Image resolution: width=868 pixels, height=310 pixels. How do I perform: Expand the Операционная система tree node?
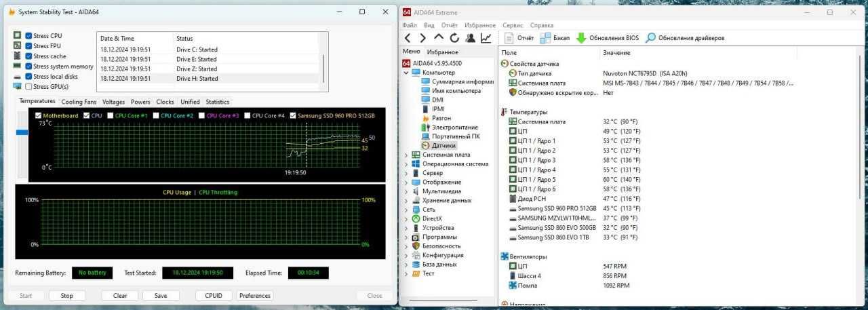pos(406,163)
